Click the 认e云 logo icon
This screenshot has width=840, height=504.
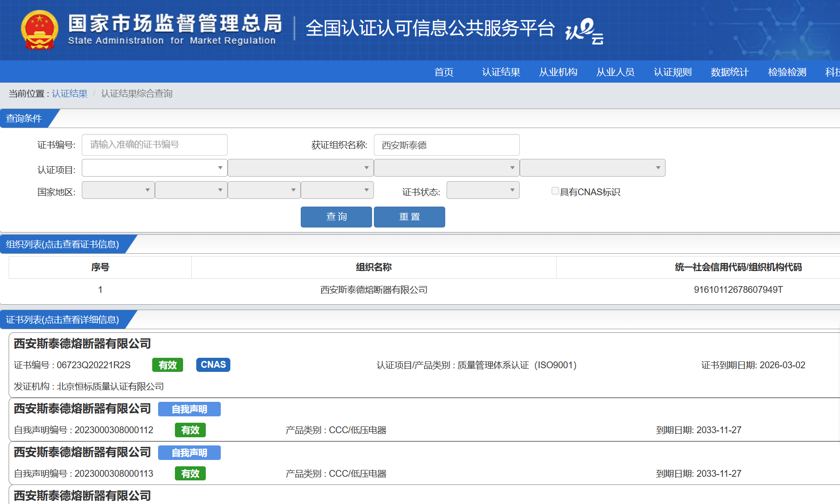pos(584,31)
